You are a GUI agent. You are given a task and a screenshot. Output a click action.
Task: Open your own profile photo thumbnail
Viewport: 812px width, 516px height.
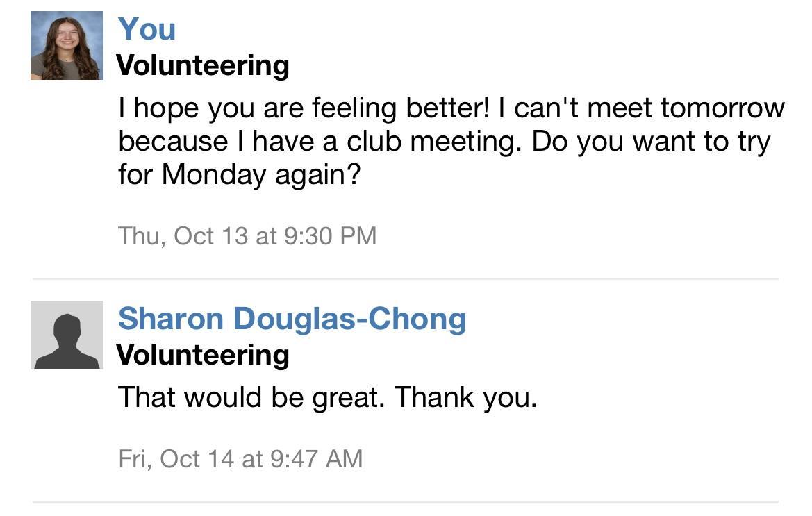pos(67,46)
